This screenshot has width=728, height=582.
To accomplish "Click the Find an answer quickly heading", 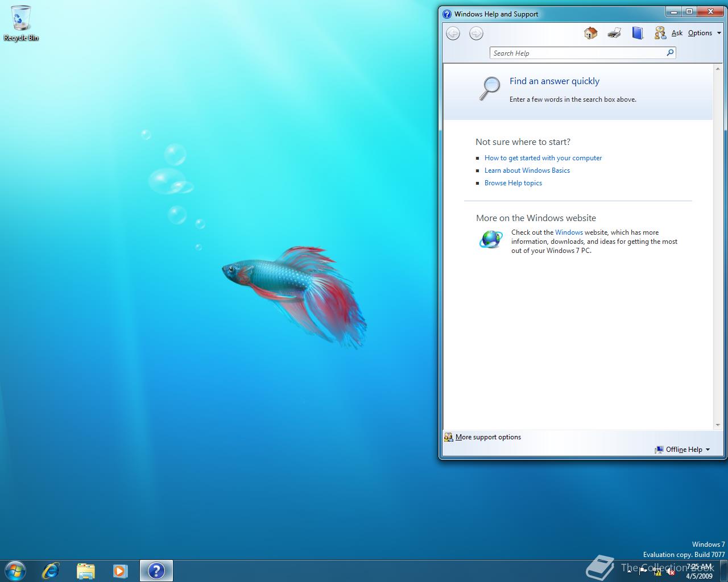I will pos(555,81).
